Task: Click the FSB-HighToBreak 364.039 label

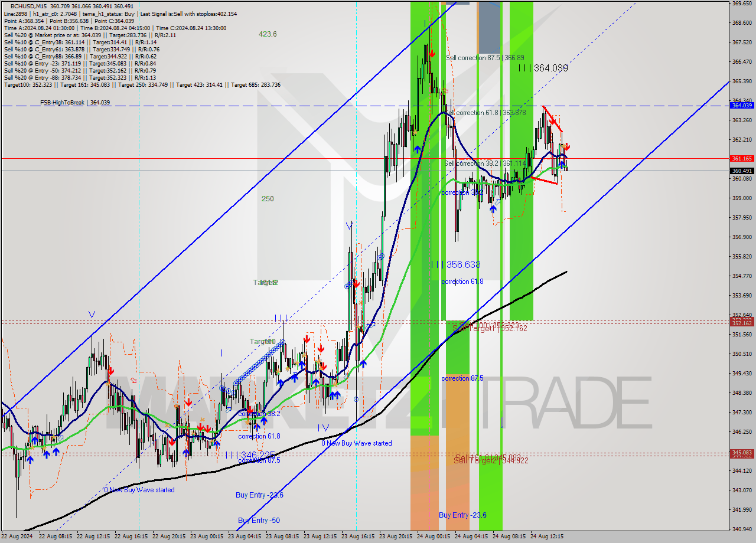Action: 75,103
